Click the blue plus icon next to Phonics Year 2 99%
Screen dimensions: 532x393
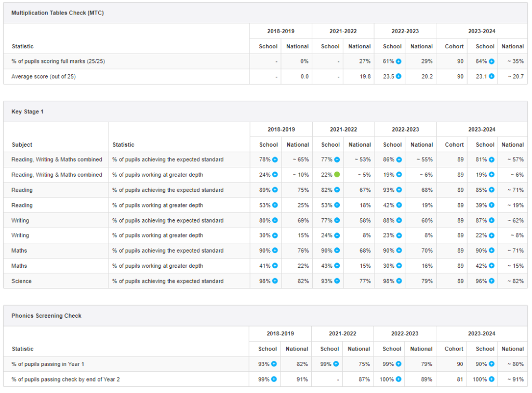pos(274,379)
